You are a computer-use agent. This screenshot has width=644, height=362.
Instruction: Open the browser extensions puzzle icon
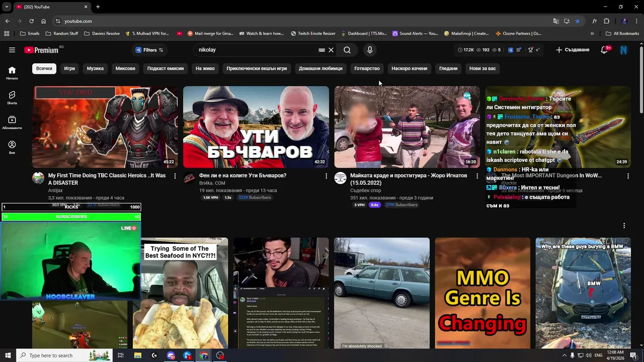click(606, 21)
